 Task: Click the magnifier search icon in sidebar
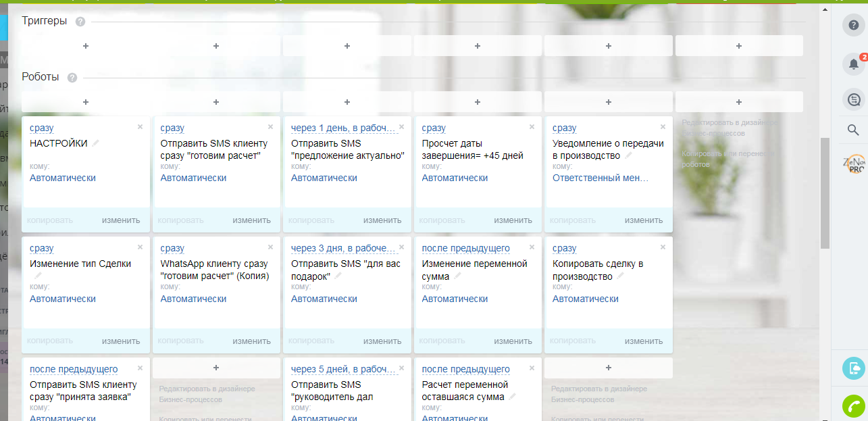[x=853, y=130]
